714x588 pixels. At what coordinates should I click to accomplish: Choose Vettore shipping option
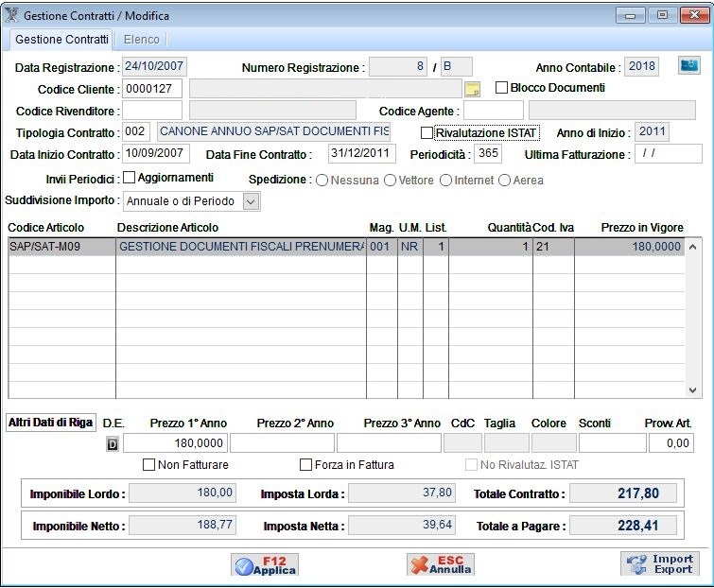coord(390,181)
